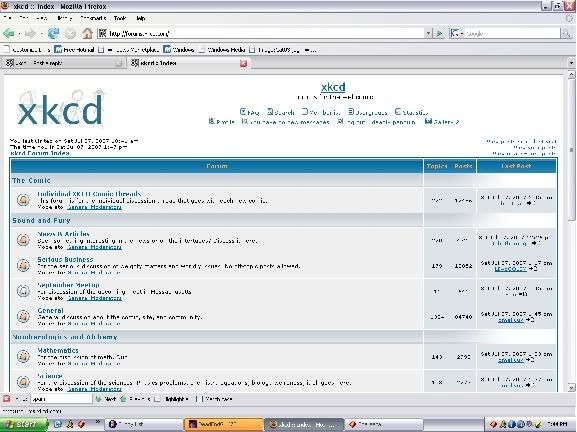Click the Find Previous arrow icon
The height and width of the screenshot is (432, 577).
pyautogui.click(x=123, y=399)
